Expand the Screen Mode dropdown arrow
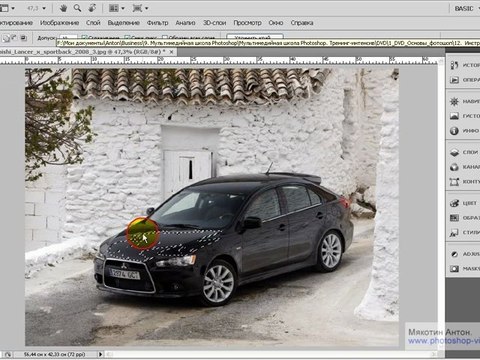 [146, 8]
